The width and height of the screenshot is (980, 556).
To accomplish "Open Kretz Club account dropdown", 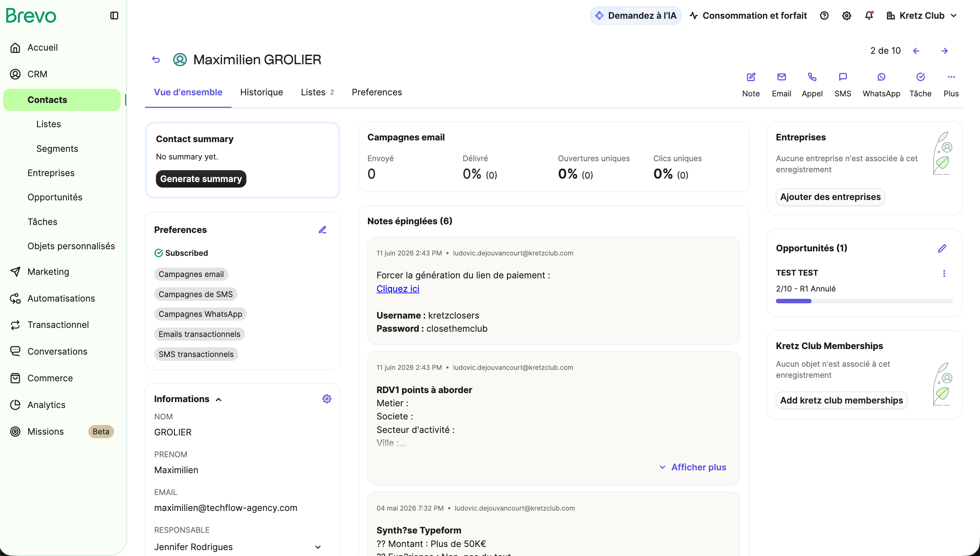I will pyautogui.click(x=922, y=16).
